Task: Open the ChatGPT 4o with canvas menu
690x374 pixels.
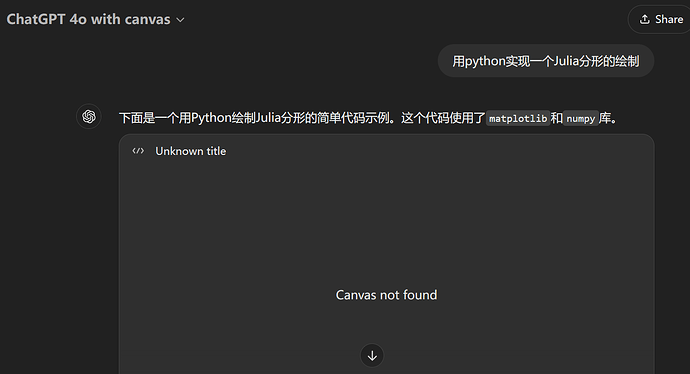Action: tap(95, 19)
